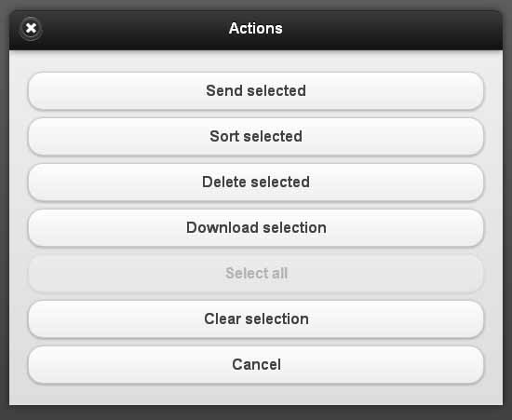Tap the bottom button labeled Cancel
This screenshot has height=420, width=512.
[x=256, y=365]
